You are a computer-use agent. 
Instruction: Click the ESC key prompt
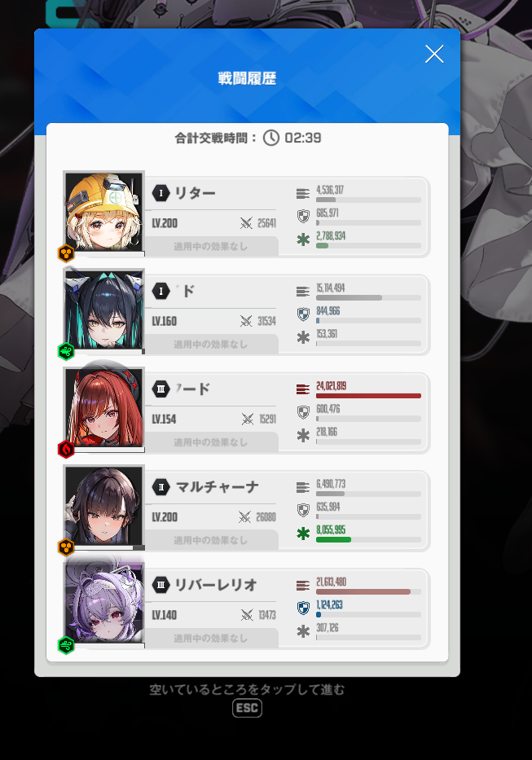[248, 708]
